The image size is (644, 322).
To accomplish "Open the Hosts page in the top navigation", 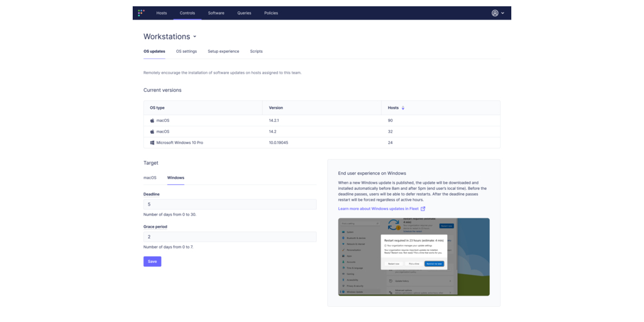I will coord(162,13).
